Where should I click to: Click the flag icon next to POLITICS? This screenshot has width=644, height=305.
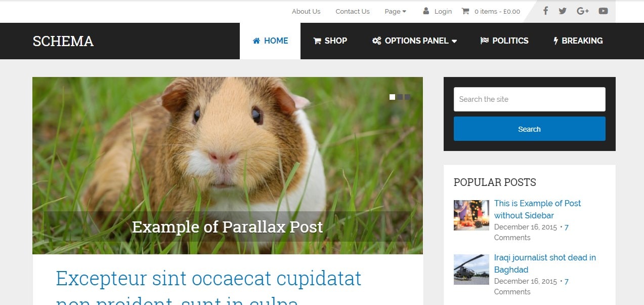484,41
